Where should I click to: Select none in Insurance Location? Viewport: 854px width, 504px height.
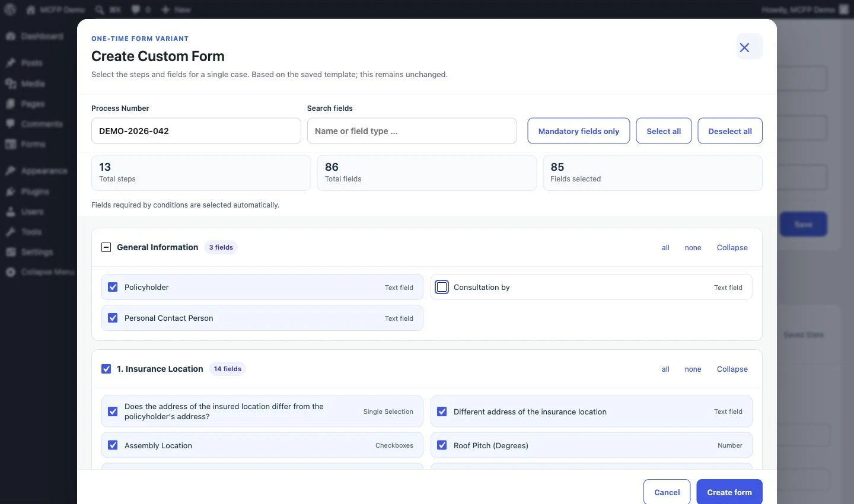tap(693, 369)
